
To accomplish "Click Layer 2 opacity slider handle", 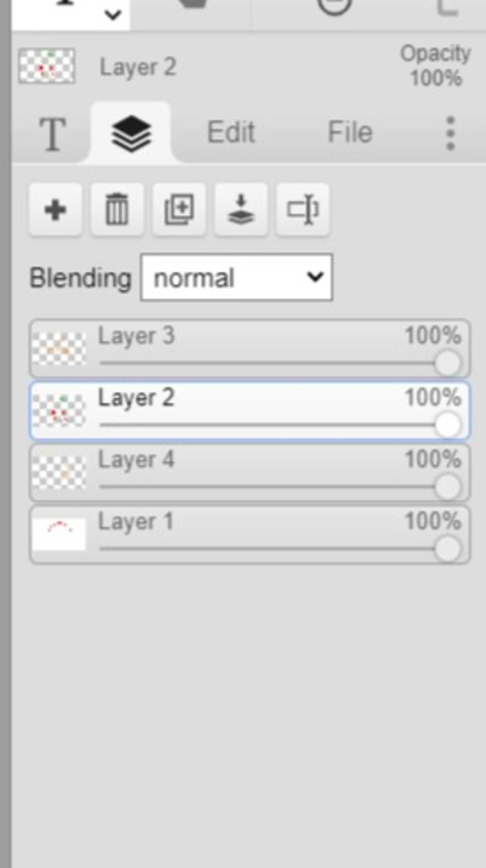I will pyautogui.click(x=448, y=425).
